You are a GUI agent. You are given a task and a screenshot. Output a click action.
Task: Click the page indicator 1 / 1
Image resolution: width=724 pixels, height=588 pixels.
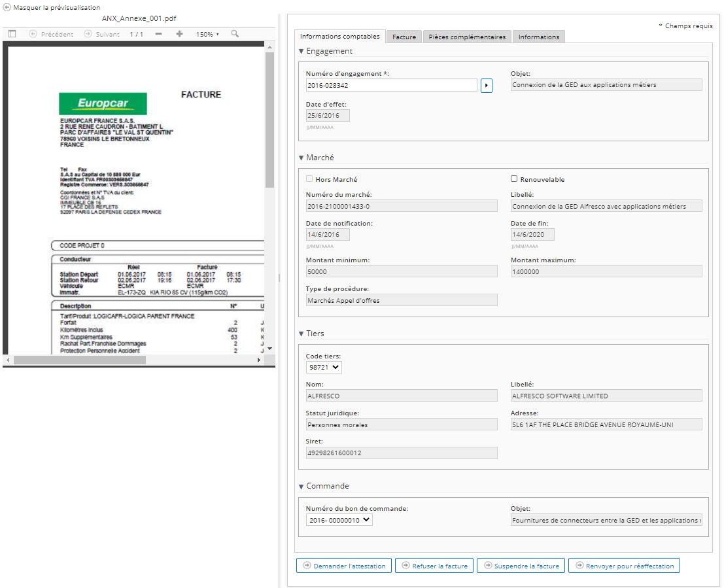point(136,34)
